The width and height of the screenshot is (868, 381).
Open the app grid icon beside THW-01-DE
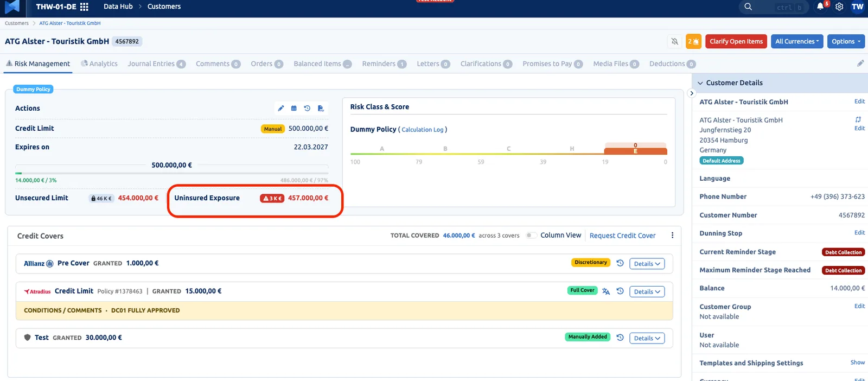tap(84, 7)
